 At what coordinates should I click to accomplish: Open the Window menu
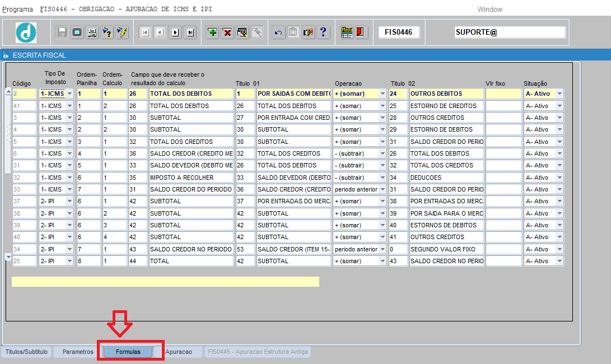(x=490, y=10)
